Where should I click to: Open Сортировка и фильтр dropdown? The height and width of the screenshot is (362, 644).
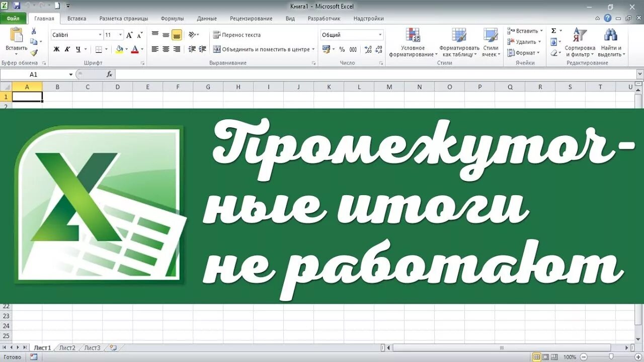pos(580,42)
